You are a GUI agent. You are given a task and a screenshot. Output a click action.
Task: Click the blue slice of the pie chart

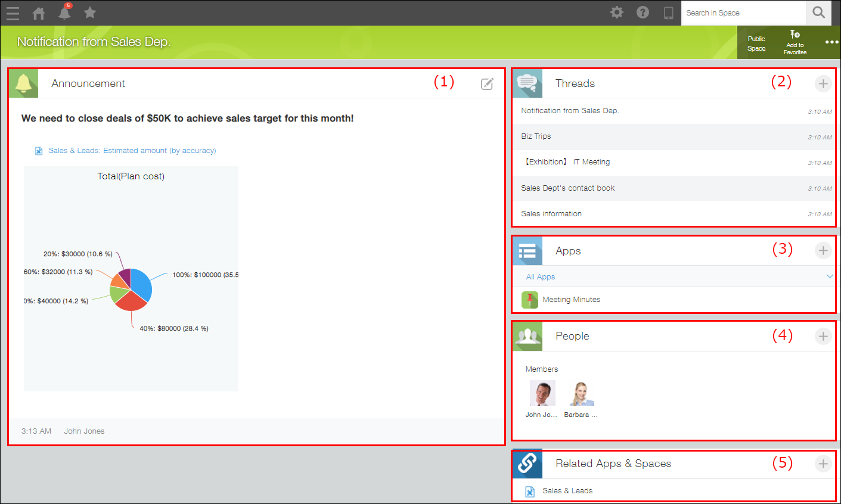142,282
